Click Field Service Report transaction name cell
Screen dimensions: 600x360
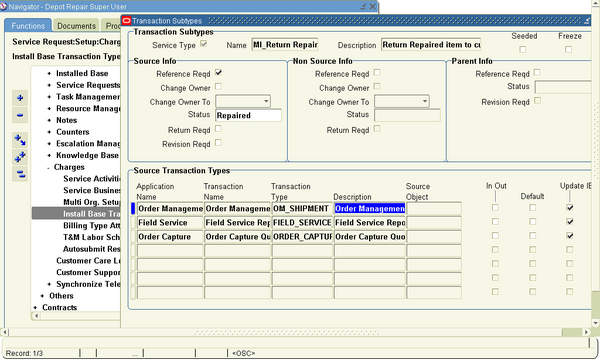point(237,223)
